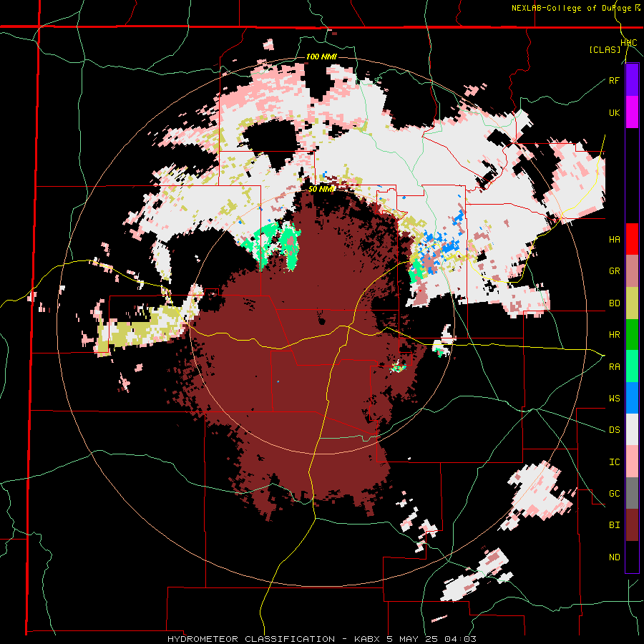Click the HA legend label
The image size is (644, 644).
pyautogui.click(x=614, y=240)
